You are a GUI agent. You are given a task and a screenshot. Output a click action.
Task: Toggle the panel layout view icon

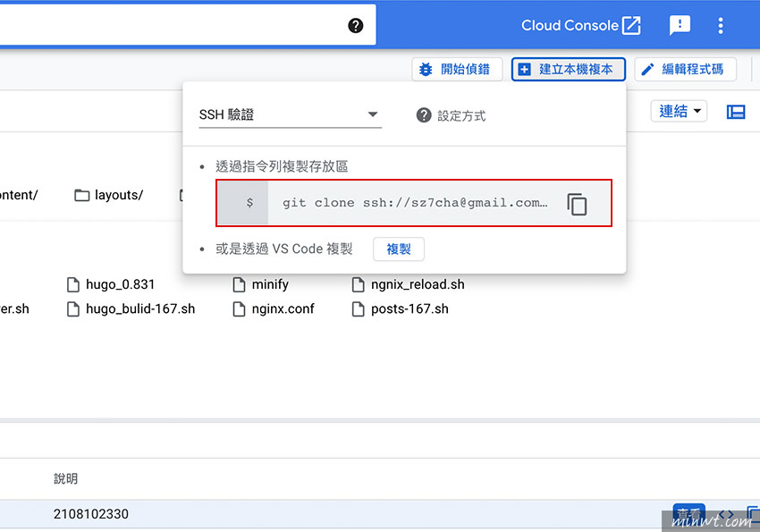click(736, 112)
